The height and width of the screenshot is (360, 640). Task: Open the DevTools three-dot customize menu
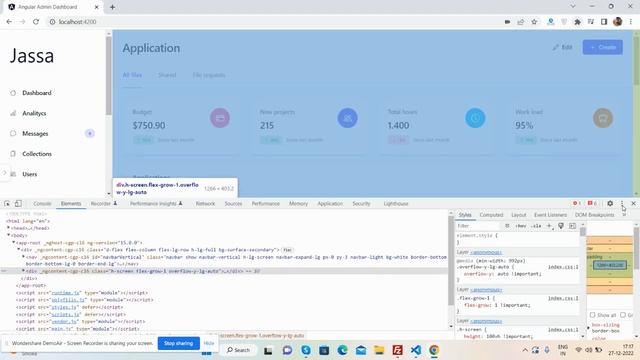(x=622, y=203)
